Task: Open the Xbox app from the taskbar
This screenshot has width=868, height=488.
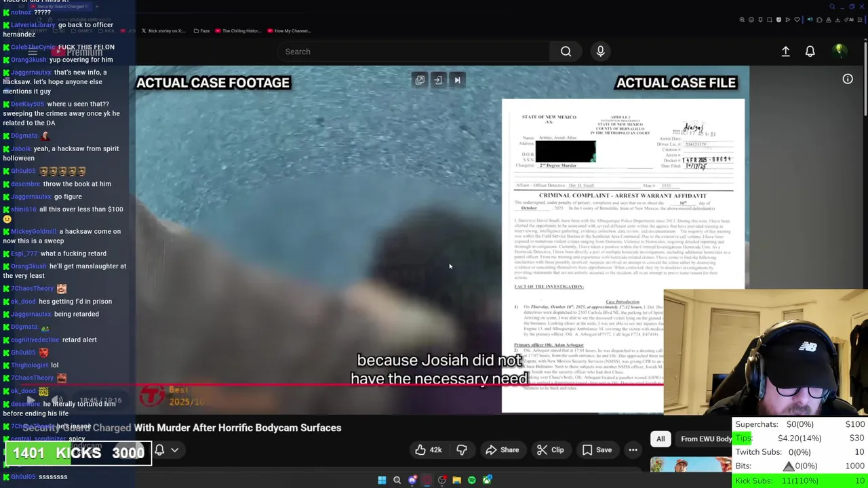Action: [x=487, y=480]
